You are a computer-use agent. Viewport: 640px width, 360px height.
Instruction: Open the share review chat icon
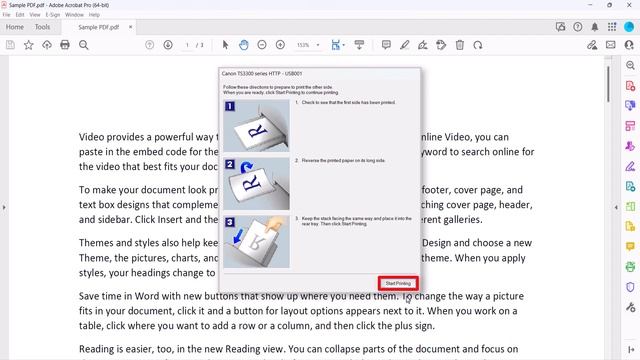point(560,27)
